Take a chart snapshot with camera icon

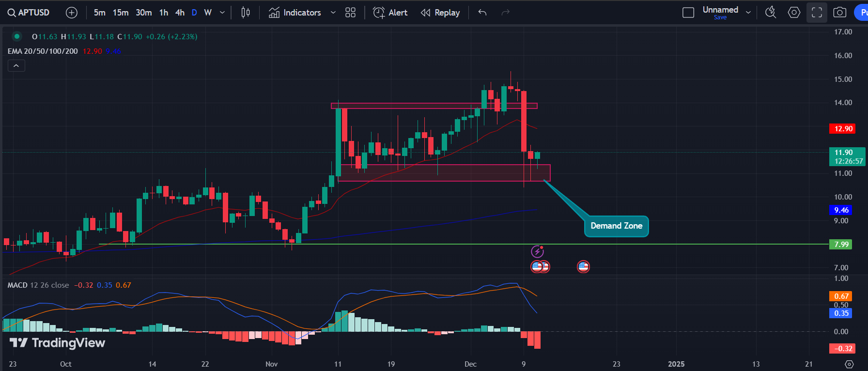[840, 13]
